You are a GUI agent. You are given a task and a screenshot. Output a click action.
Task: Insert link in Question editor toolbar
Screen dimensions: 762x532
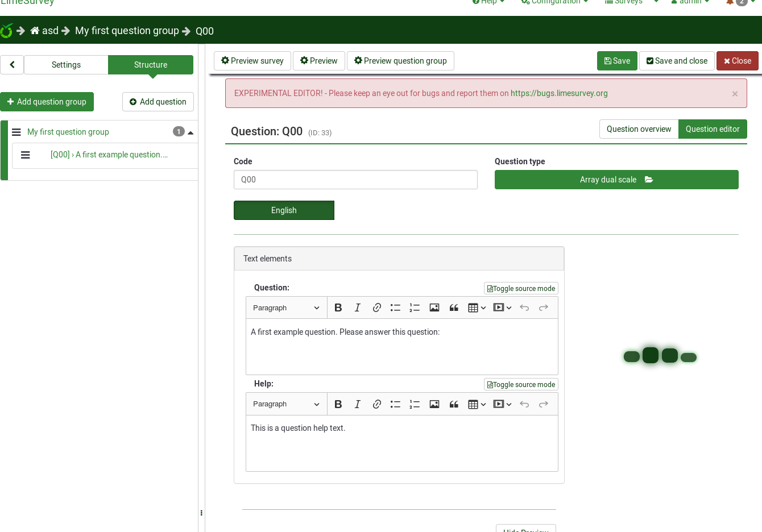[376, 307]
